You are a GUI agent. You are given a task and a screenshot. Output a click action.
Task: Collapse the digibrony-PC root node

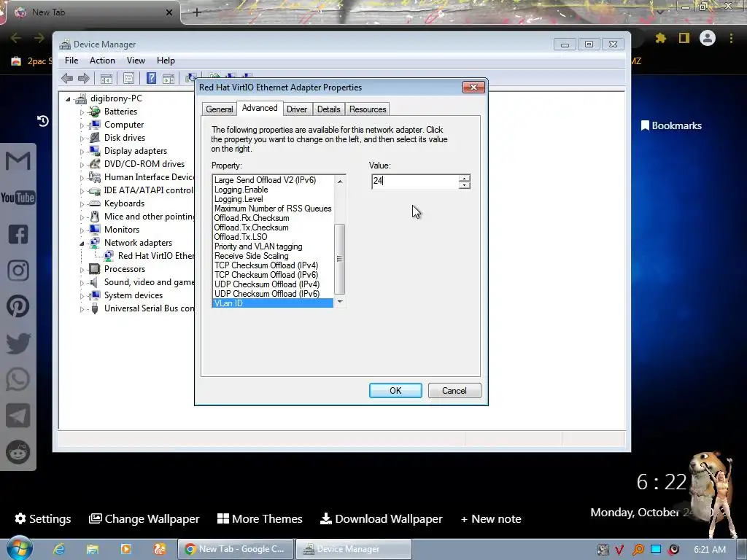[x=68, y=99]
